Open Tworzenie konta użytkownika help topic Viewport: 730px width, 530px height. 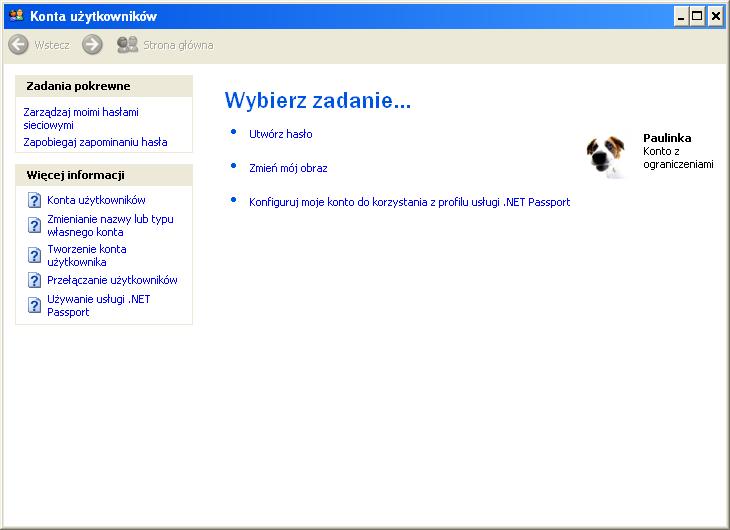[87, 255]
